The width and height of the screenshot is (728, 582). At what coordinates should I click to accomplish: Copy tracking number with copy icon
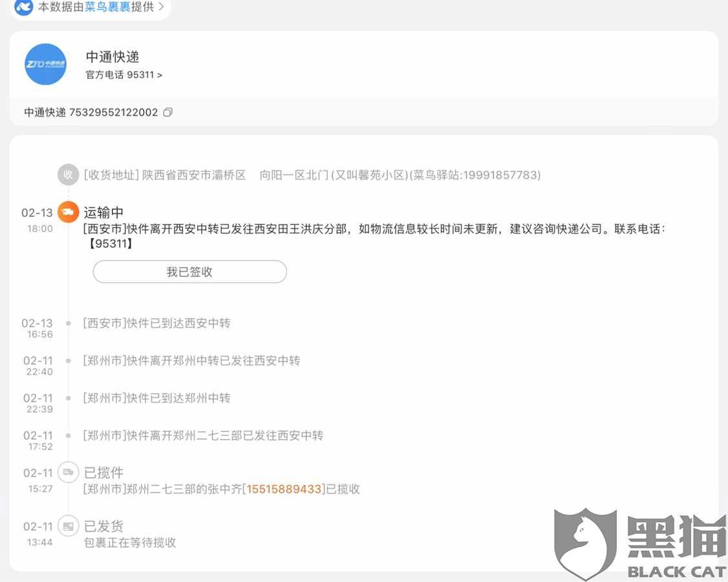tap(168, 113)
